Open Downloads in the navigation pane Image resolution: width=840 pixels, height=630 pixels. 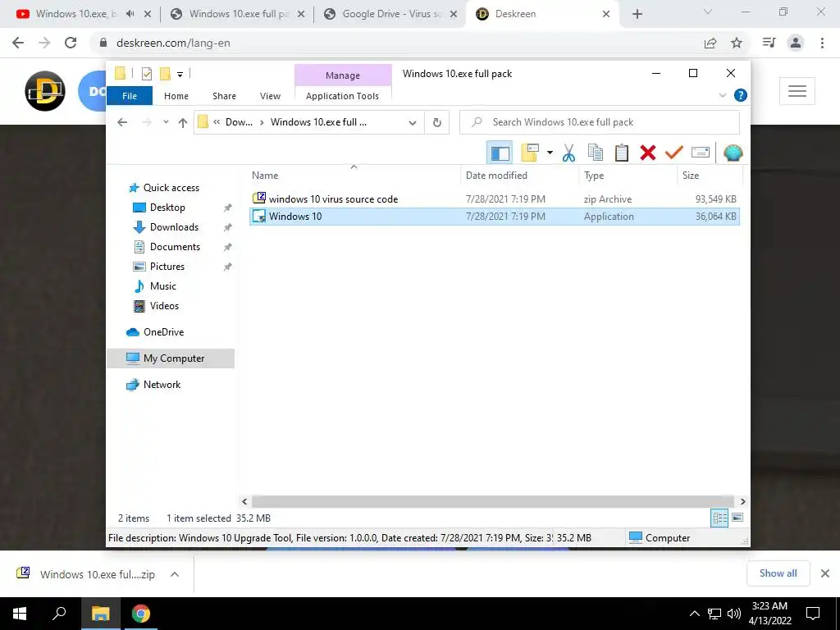[174, 227]
